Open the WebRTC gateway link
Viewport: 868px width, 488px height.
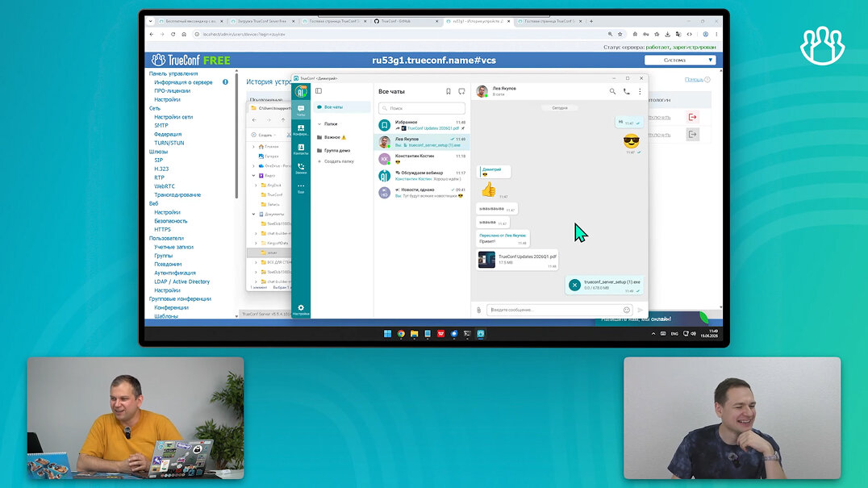[165, 186]
